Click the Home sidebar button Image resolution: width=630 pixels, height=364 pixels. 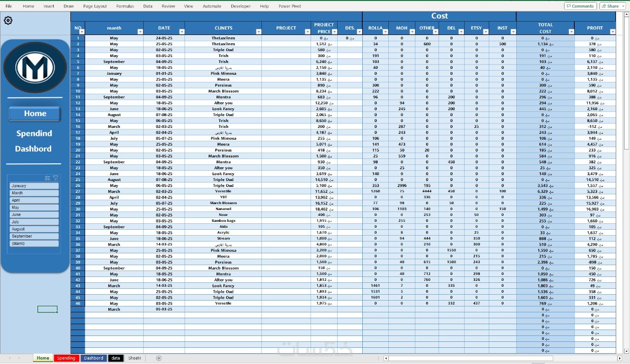click(35, 114)
